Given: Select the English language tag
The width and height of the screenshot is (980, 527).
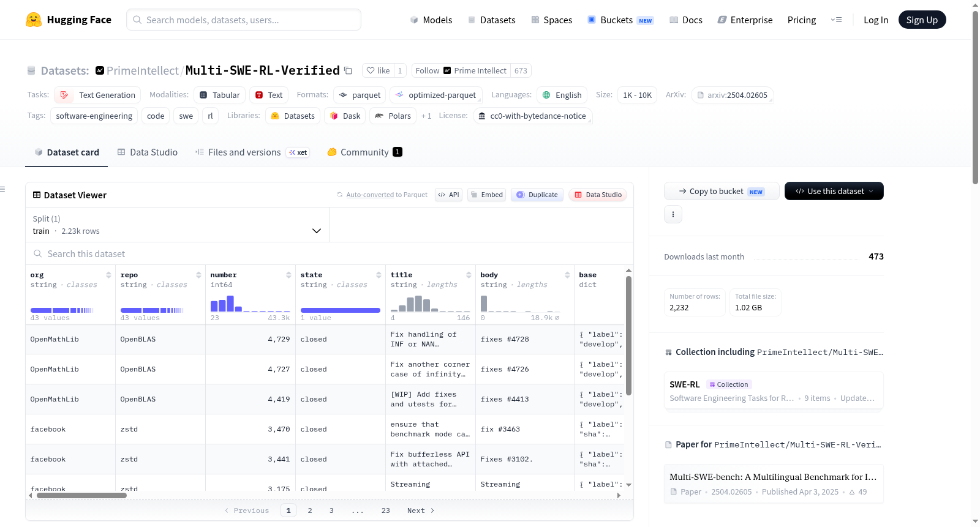Looking at the screenshot, I should point(562,95).
